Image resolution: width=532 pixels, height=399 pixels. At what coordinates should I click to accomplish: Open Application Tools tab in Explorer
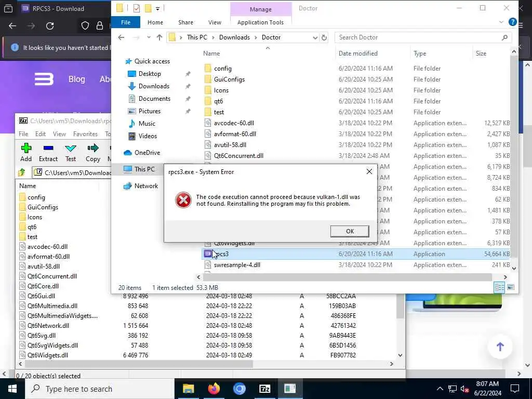(260, 22)
